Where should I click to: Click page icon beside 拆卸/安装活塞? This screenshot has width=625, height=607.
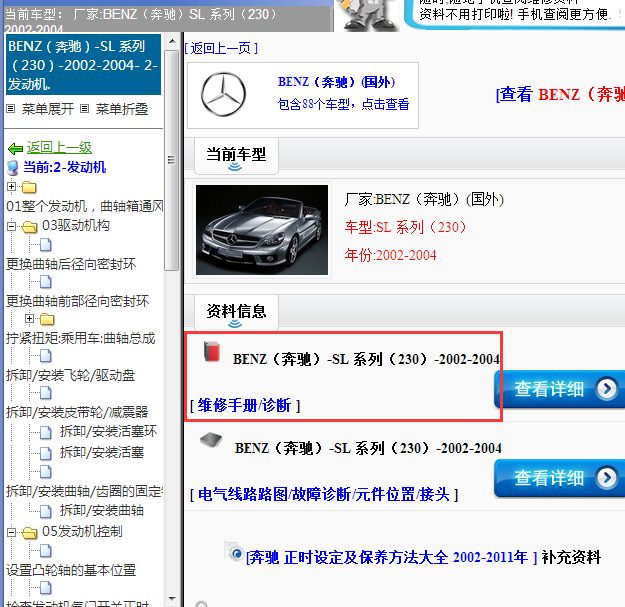click(46, 453)
